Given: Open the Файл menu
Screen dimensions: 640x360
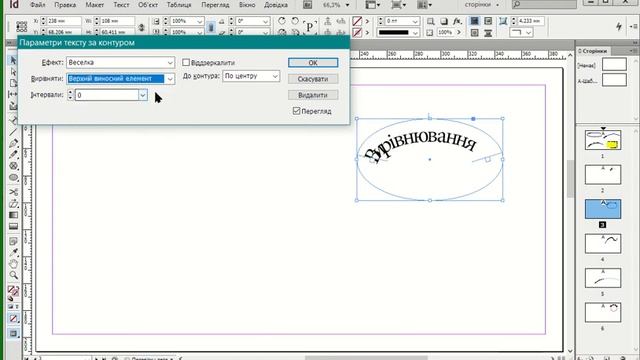Looking at the screenshot, I should 38,5.
